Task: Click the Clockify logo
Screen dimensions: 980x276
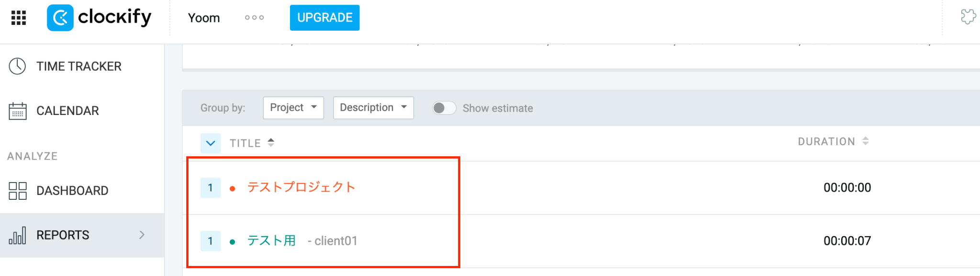Action: (x=99, y=18)
